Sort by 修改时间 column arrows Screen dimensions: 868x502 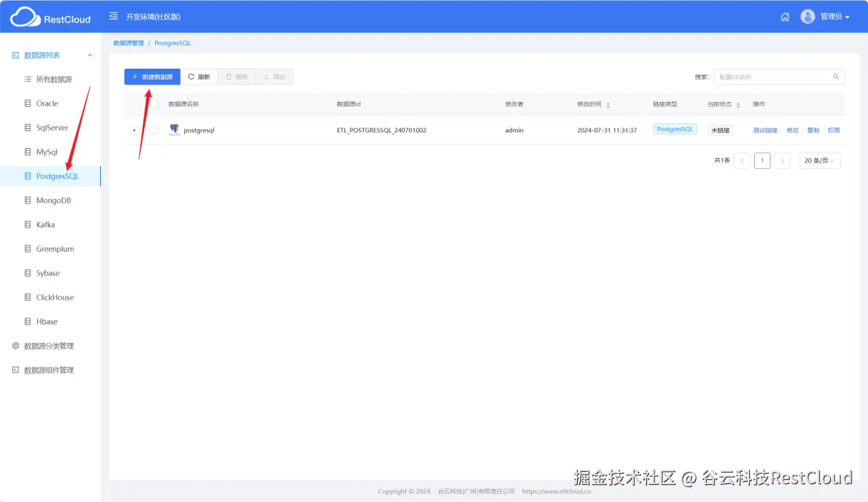(x=608, y=105)
